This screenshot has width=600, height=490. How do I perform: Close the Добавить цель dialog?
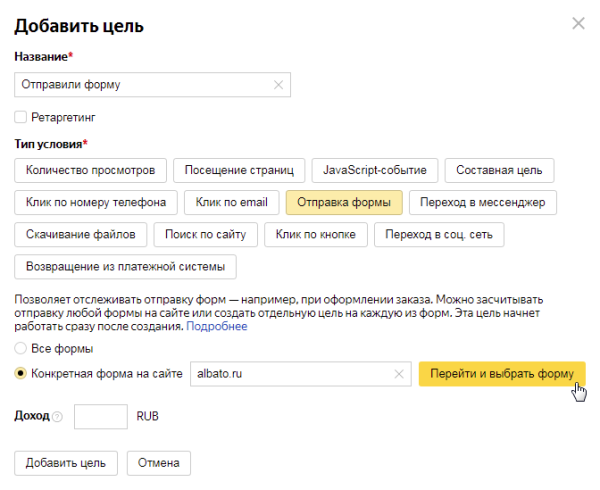click(578, 23)
